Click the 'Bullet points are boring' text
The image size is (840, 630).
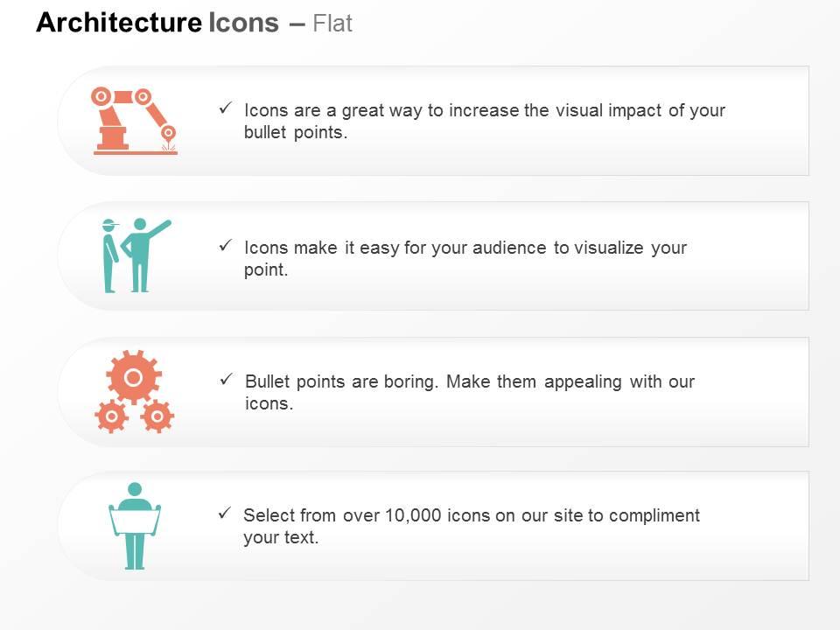pos(342,381)
